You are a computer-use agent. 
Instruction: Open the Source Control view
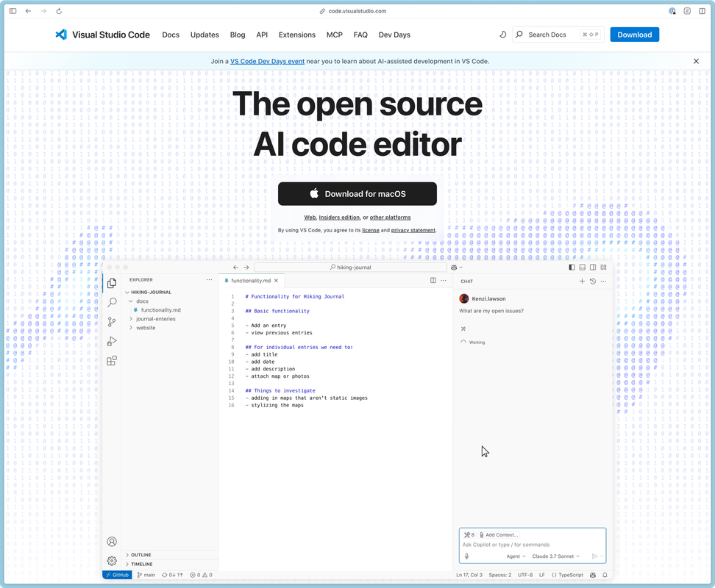tap(112, 322)
